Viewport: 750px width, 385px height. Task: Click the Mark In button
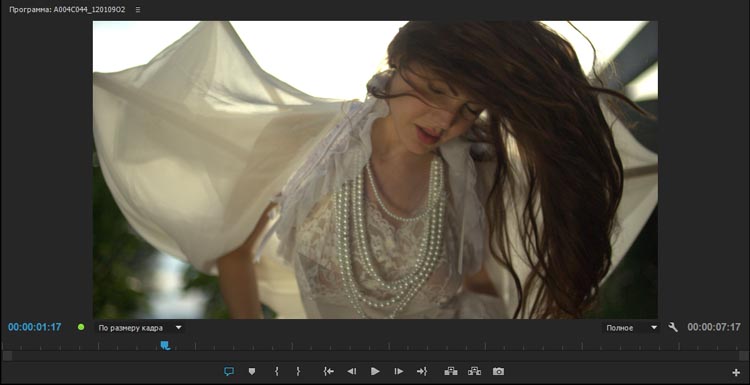tap(276, 371)
